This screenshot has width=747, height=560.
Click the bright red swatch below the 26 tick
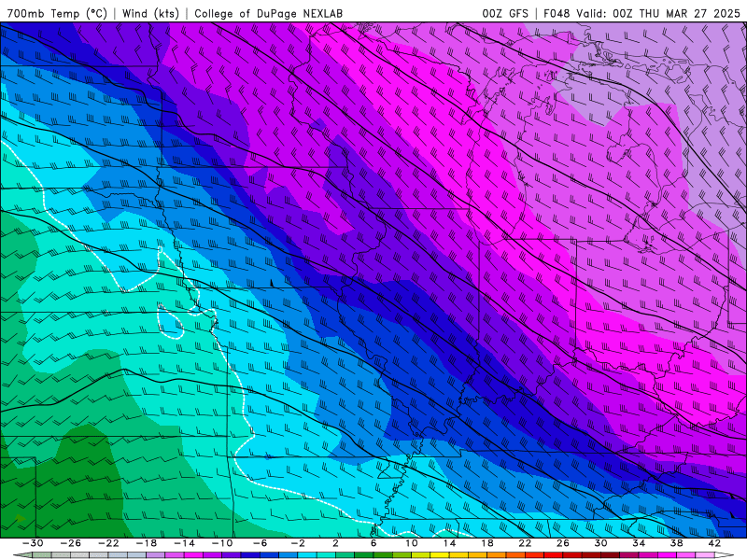553,554
